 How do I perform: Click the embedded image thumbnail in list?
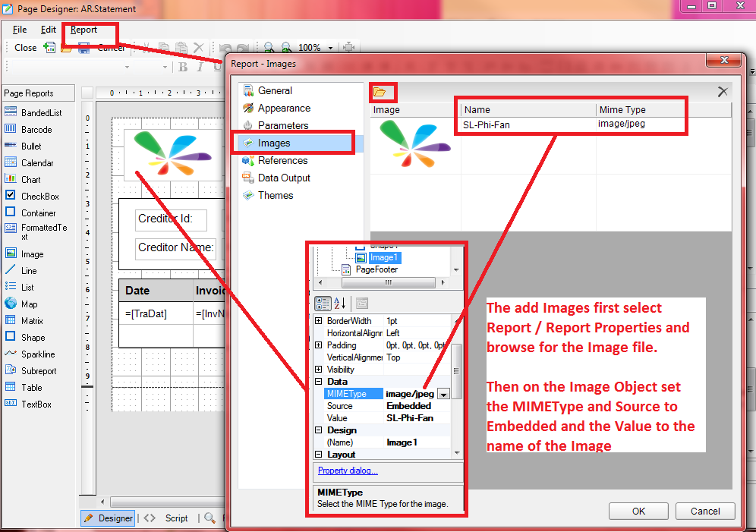coord(414,143)
